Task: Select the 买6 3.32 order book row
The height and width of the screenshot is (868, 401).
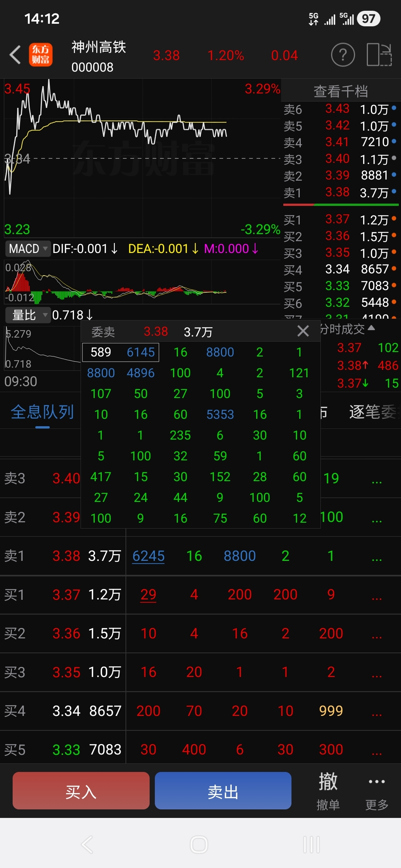Action: point(340,303)
